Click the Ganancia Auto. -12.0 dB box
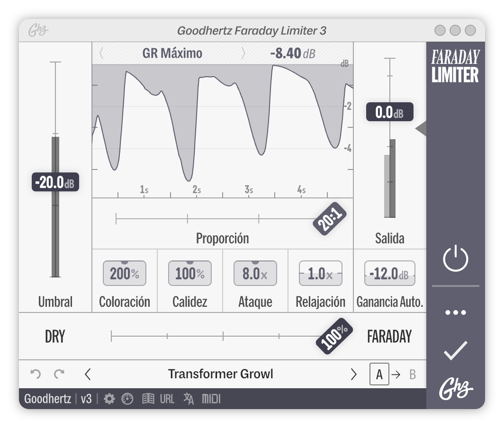Screen dimensions: 504x428 point(389,273)
